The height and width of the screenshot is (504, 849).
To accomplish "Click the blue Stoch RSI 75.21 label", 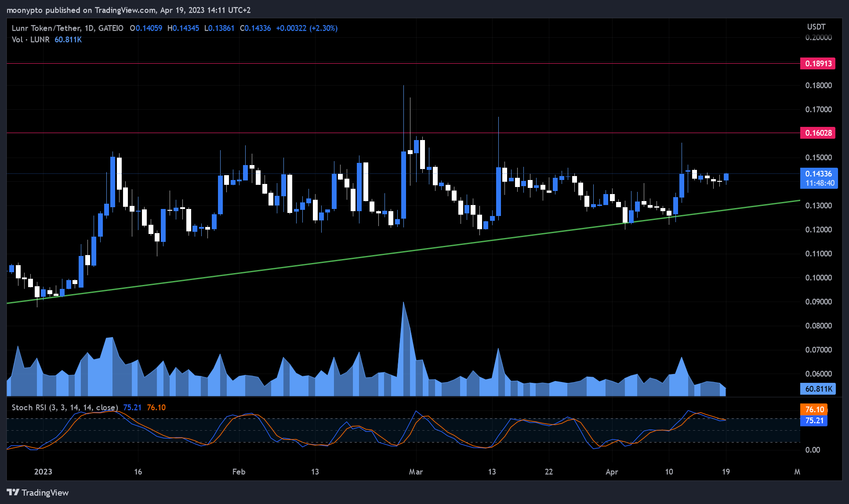I will click(814, 421).
